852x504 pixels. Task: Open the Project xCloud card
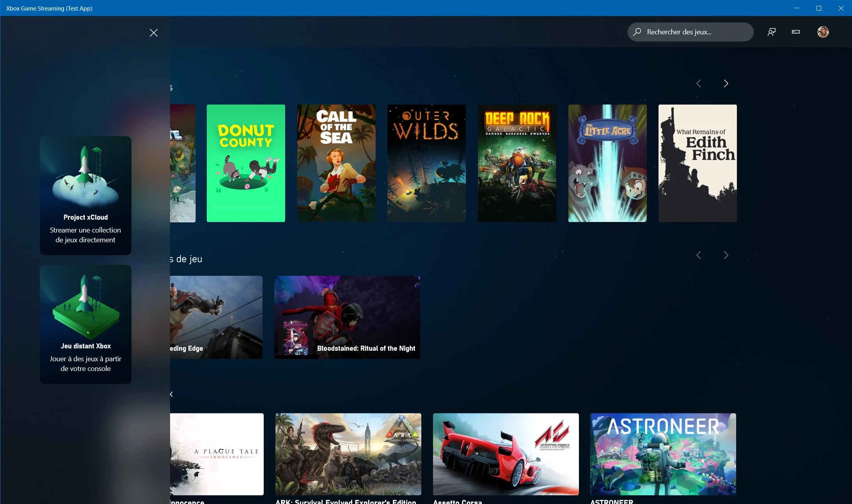85,195
